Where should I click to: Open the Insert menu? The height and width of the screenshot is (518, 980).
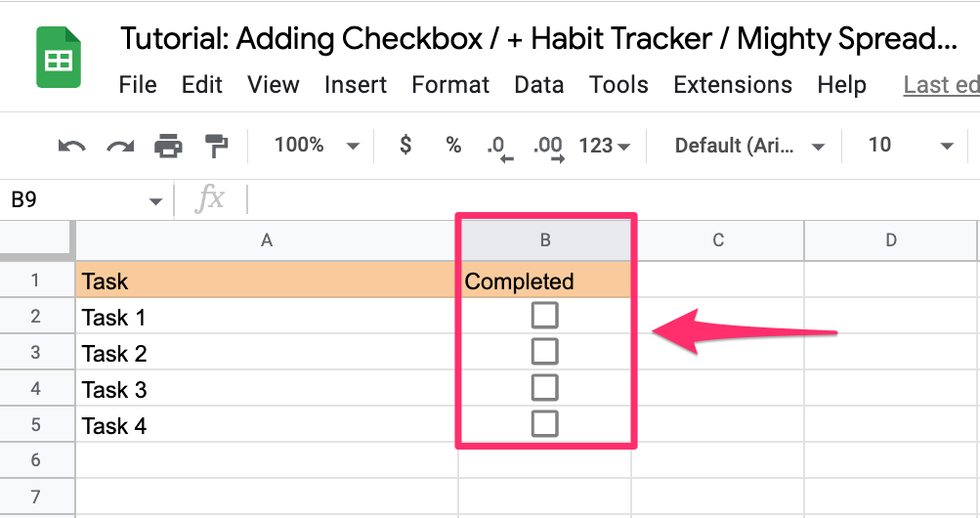click(356, 85)
